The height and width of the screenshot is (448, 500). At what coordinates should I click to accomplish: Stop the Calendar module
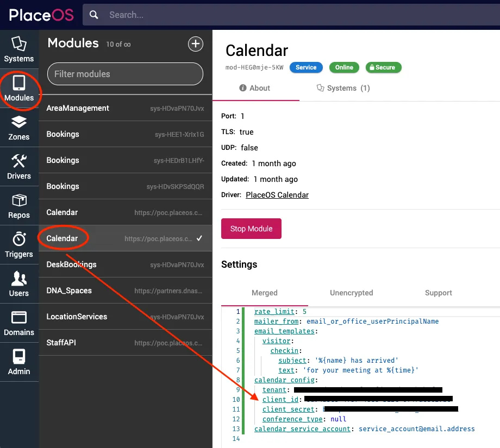pos(251,229)
